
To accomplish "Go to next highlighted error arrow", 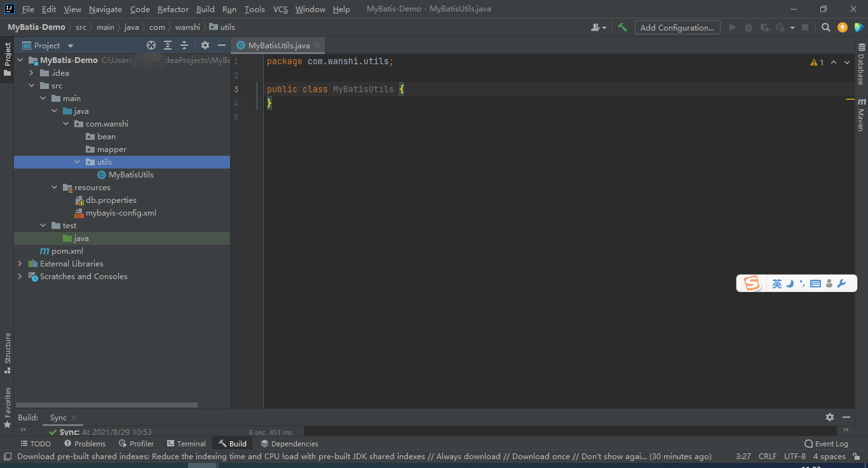I will [847, 62].
